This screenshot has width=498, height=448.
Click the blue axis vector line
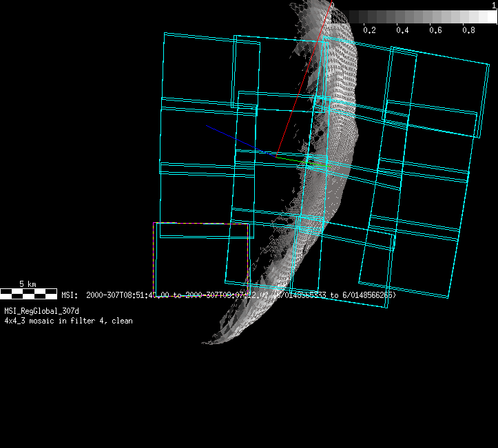(x=238, y=140)
